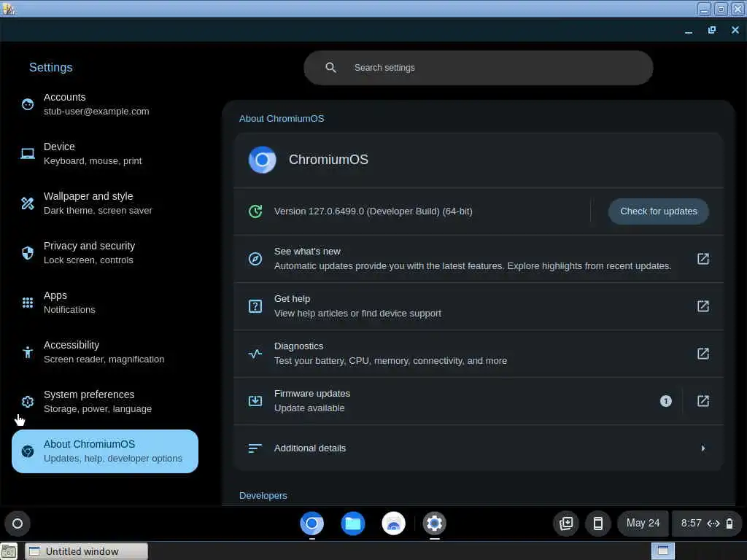Select the Device menu item
Screen dimensions: 747x560
(105, 154)
